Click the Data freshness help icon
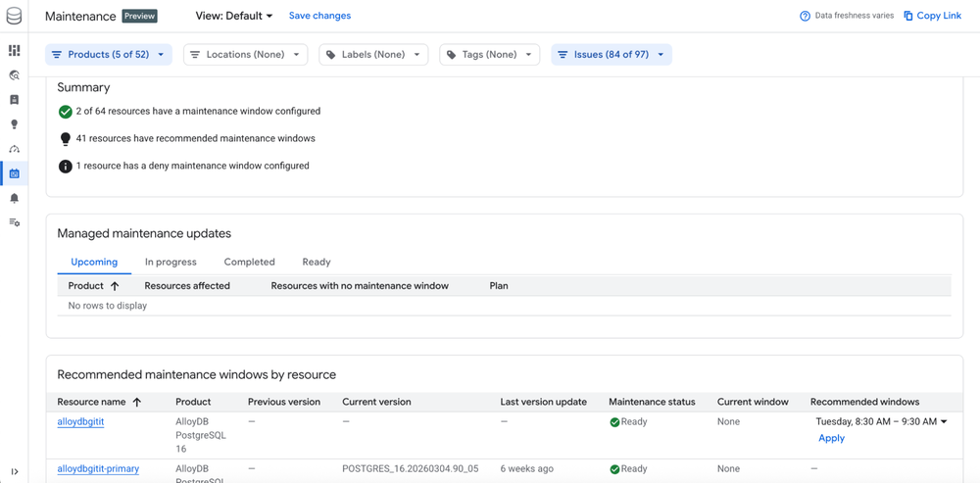The width and height of the screenshot is (980, 483). pyautogui.click(x=805, y=16)
